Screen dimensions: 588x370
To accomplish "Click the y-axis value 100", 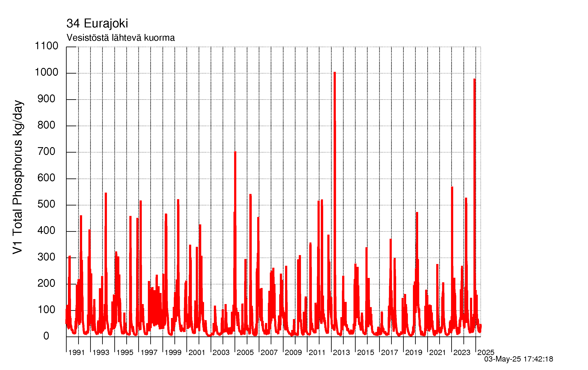I will (x=46, y=309).
